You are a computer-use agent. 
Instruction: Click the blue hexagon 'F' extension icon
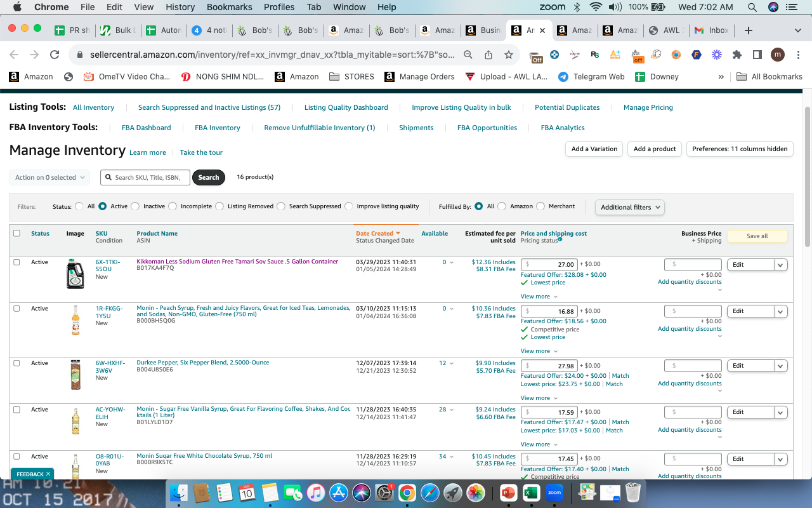click(x=697, y=55)
